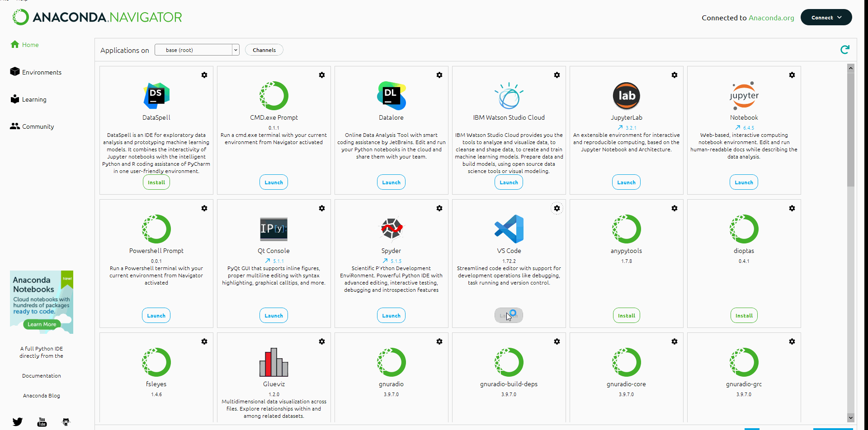Open the Jupyter Notebook tile settings gear
The height and width of the screenshot is (430, 868).
tap(792, 75)
